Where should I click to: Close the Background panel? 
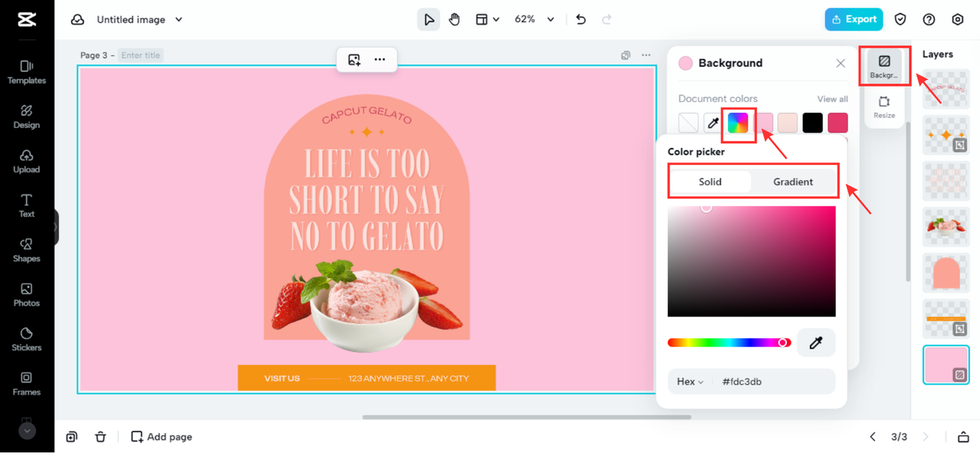click(841, 64)
